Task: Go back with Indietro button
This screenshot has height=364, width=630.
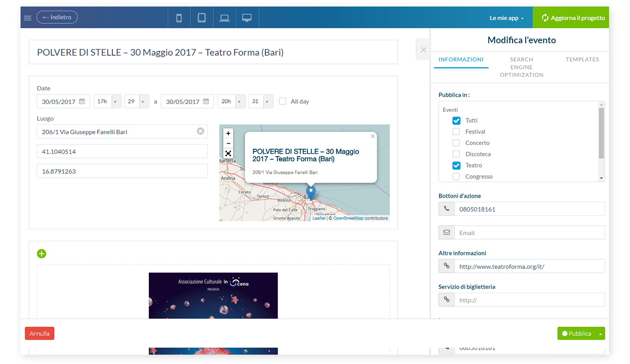Action: (57, 17)
